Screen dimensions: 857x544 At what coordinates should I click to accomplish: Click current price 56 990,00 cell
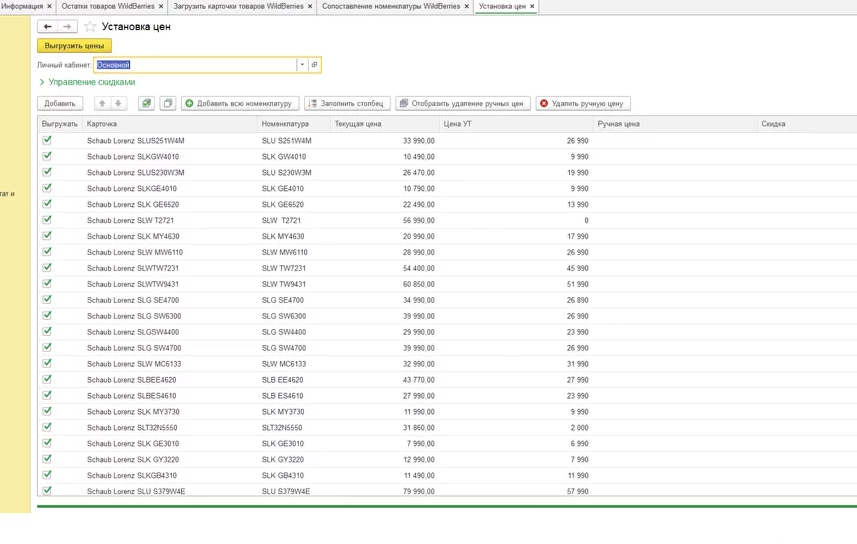tap(419, 220)
